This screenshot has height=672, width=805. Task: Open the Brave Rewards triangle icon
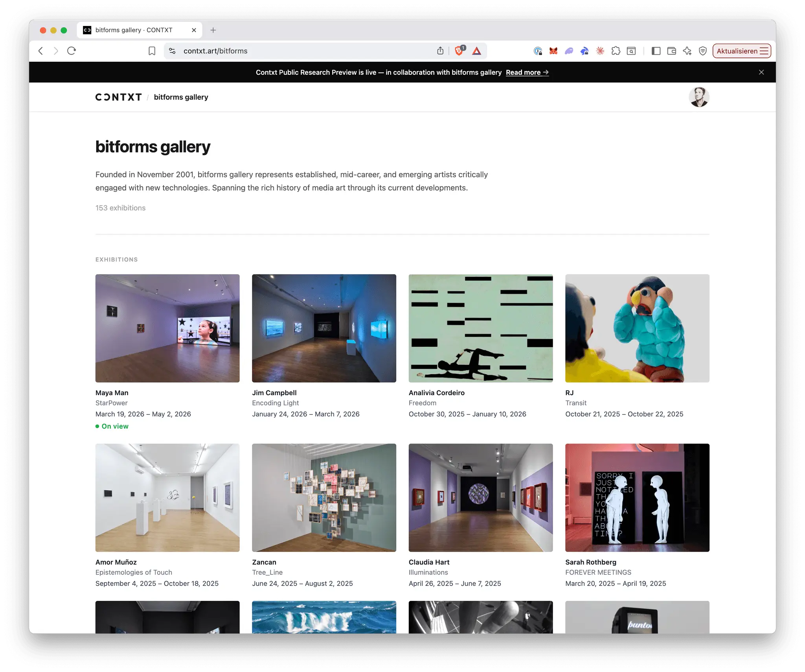477,51
